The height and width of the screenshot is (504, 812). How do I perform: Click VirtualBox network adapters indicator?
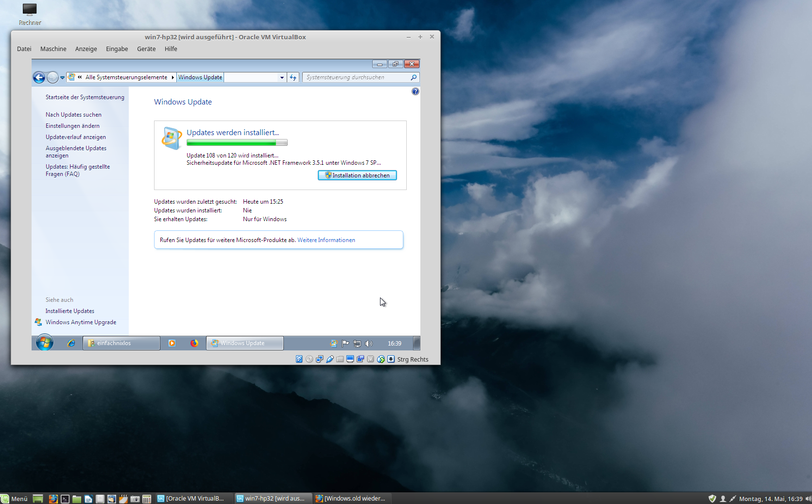point(320,359)
